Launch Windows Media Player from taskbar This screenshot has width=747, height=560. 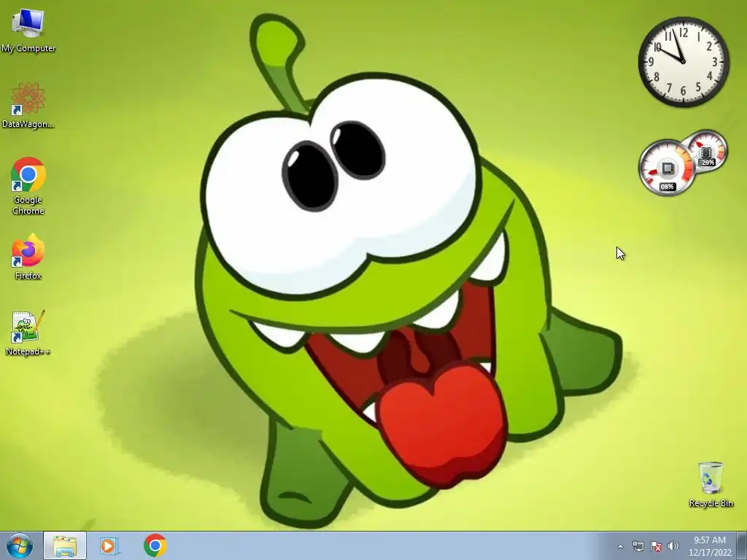coord(109,545)
